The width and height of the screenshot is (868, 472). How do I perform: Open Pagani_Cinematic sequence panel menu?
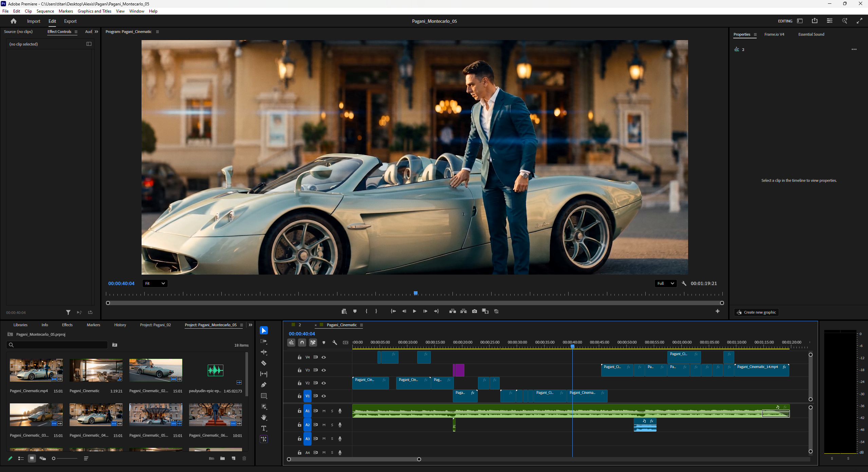coord(362,325)
